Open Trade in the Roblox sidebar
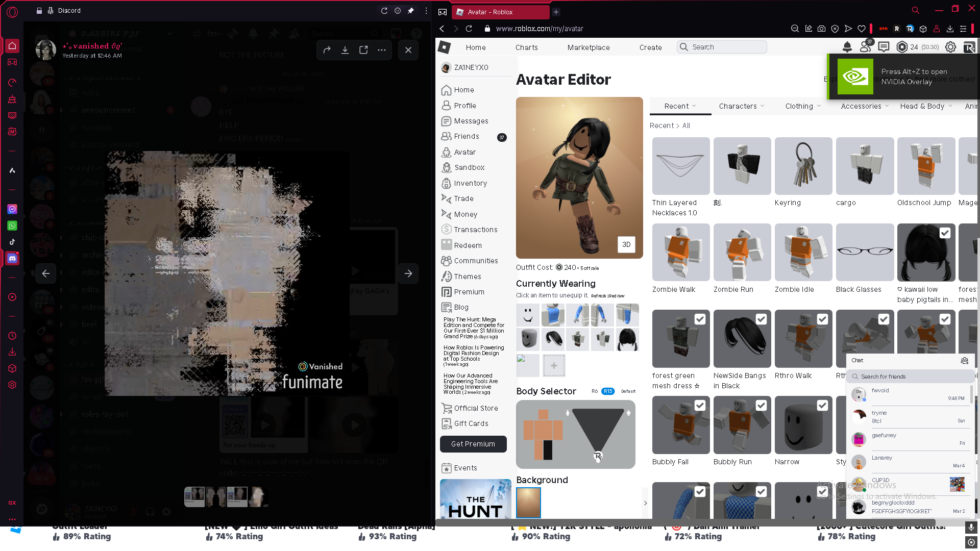This screenshot has width=980, height=551. pos(463,198)
